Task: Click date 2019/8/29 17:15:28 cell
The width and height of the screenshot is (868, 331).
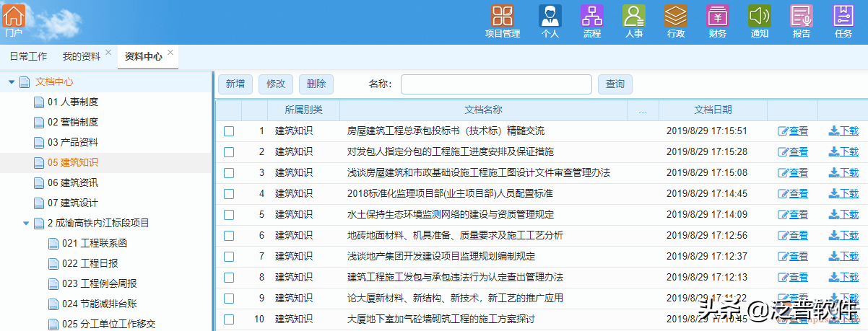Action: click(706, 152)
